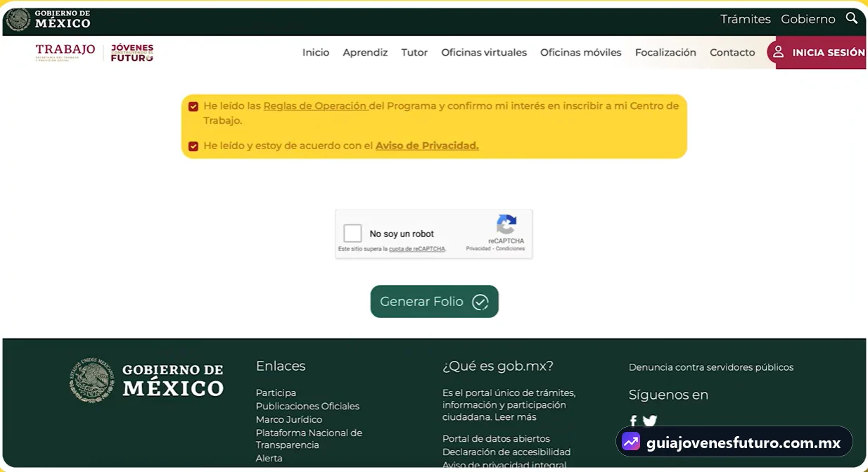The width and height of the screenshot is (868, 472).
Task: Click the Generar Folio button
Action: point(435,301)
